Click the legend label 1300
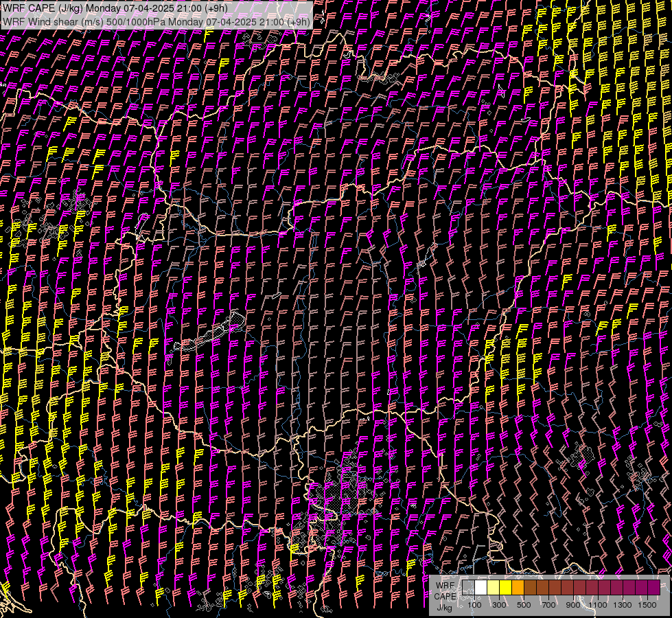 tap(623, 605)
